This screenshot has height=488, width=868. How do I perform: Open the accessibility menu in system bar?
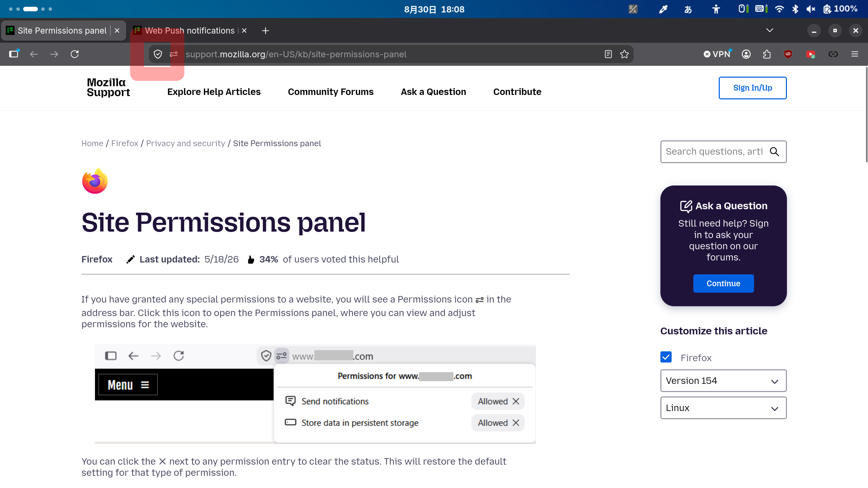pos(716,9)
